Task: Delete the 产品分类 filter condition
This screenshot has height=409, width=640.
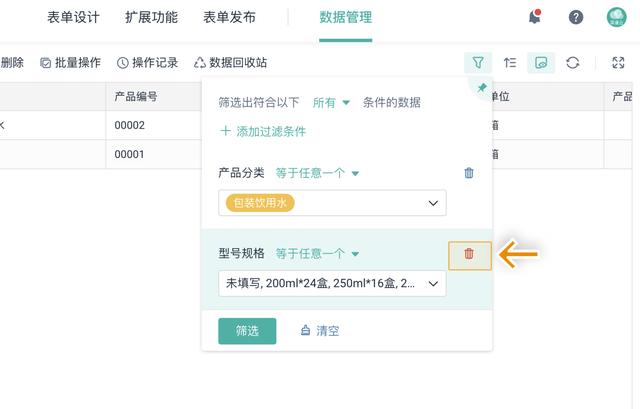Action: [469, 173]
